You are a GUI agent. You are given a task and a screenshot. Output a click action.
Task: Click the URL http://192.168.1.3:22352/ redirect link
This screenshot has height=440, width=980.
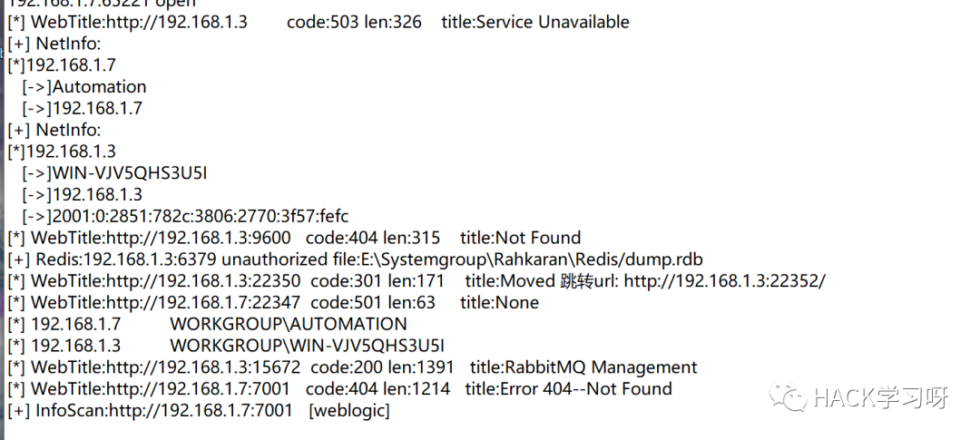tap(725, 281)
